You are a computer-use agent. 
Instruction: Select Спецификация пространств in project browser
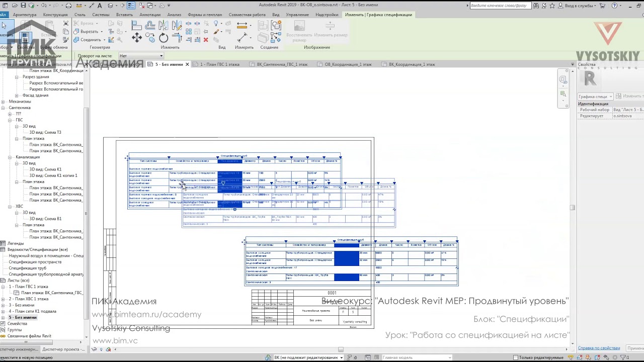(35, 262)
